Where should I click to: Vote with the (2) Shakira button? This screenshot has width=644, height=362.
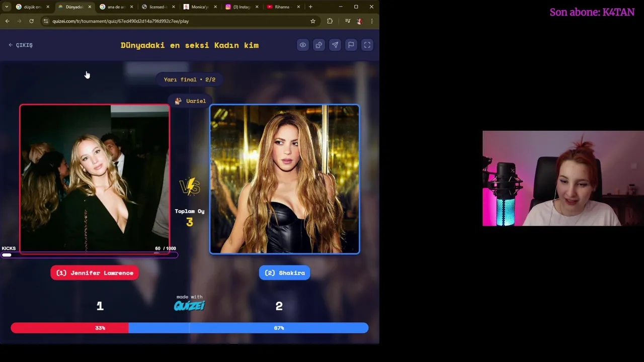coord(285,273)
